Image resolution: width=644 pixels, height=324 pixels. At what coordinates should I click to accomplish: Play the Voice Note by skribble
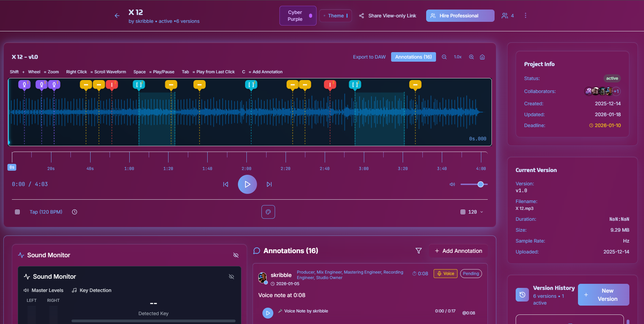(x=268, y=313)
